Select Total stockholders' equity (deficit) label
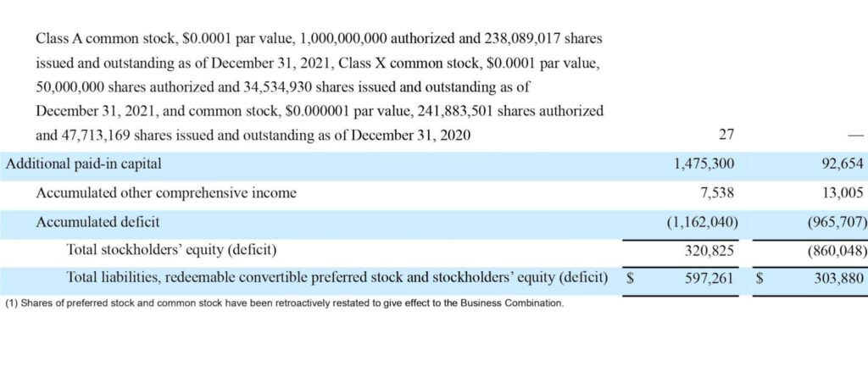Viewport: 868px width, 372px height. tap(172, 250)
